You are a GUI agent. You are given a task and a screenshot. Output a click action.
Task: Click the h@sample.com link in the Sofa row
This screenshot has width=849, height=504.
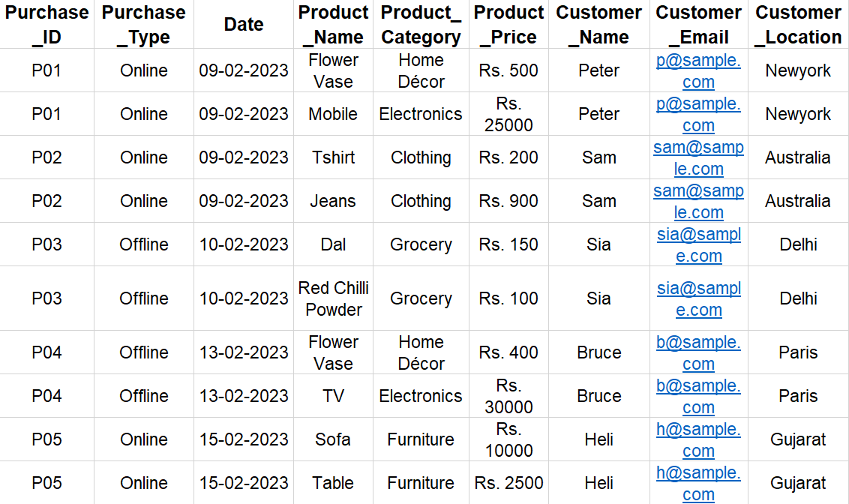coord(698,439)
